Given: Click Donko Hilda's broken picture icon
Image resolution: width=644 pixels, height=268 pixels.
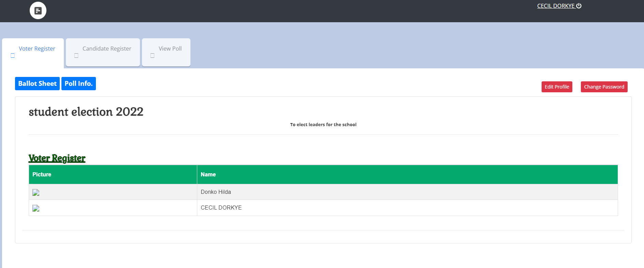Looking at the screenshot, I should [36, 192].
